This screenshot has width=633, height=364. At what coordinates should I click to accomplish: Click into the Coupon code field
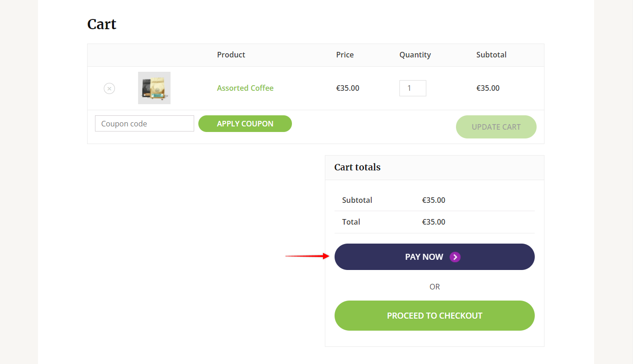[145, 124]
